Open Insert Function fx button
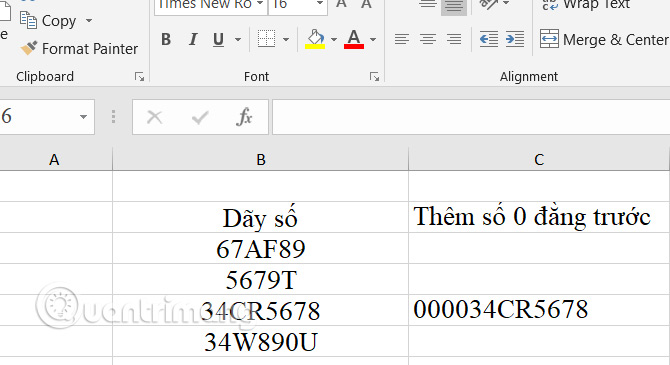The width and height of the screenshot is (670, 365). coord(244,117)
